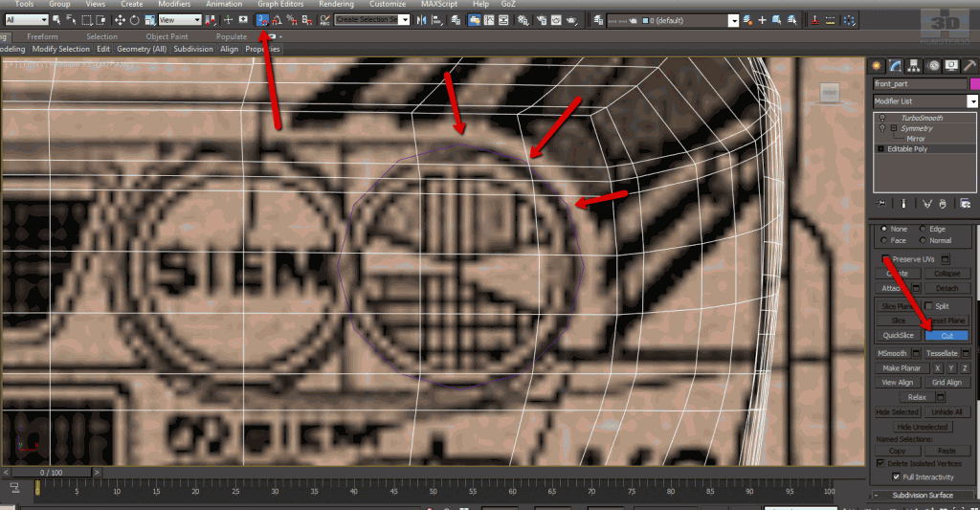980x510 pixels.
Task: Click the Collapse button
Action: (947, 273)
